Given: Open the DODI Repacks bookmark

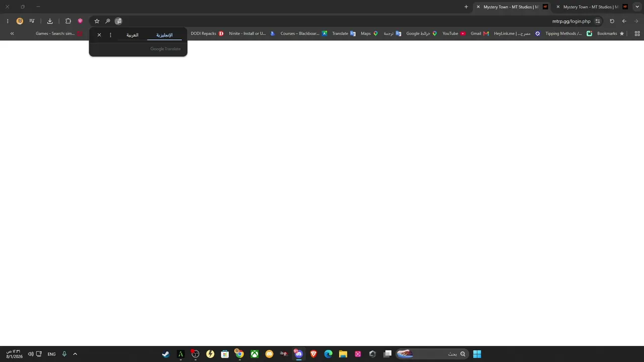Looking at the screenshot, I should click(207, 34).
